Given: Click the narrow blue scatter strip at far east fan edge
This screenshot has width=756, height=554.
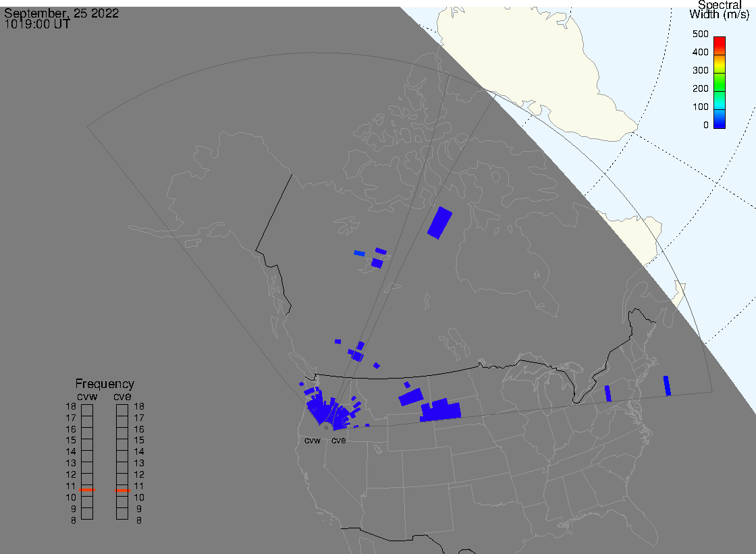Looking at the screenshot, I should point(667,386).
